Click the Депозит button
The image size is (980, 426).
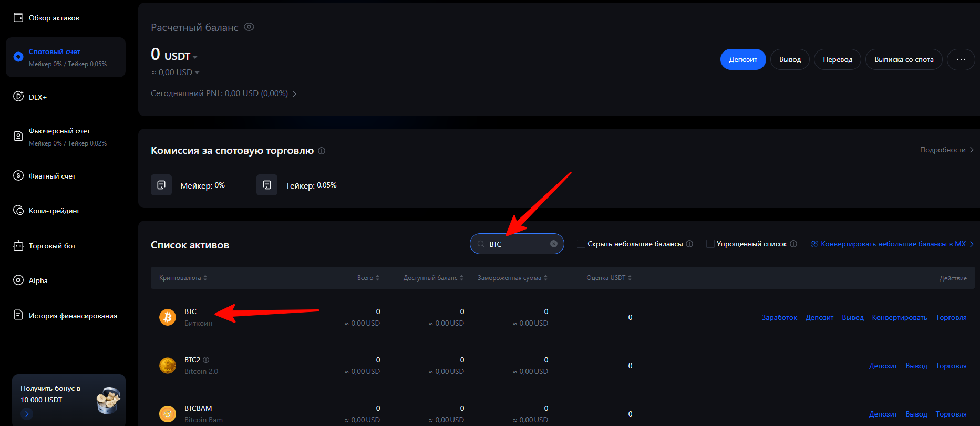(743, 59)
